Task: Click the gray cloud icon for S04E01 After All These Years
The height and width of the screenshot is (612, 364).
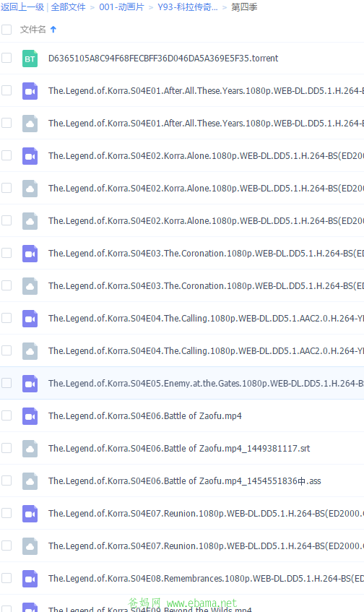Action: [x=30, y=124]
